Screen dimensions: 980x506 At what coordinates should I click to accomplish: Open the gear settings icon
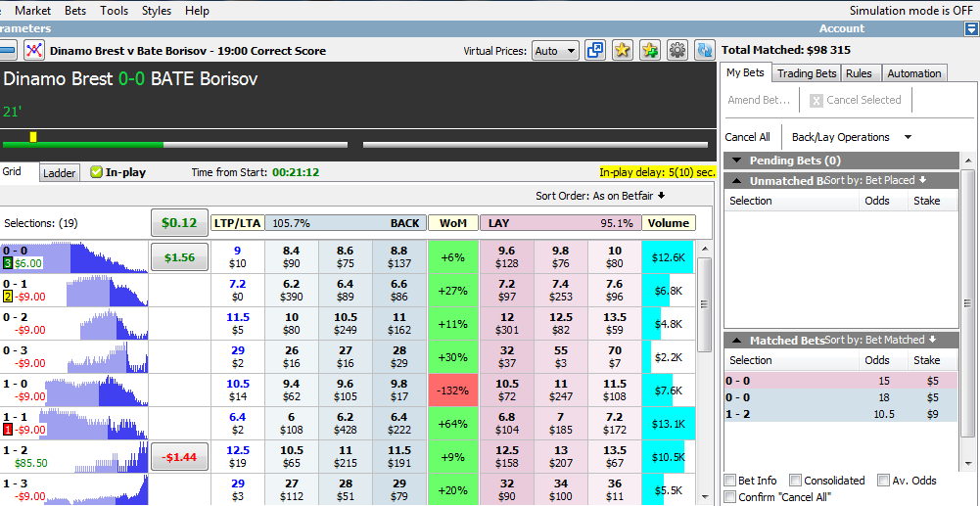(677, 51)
